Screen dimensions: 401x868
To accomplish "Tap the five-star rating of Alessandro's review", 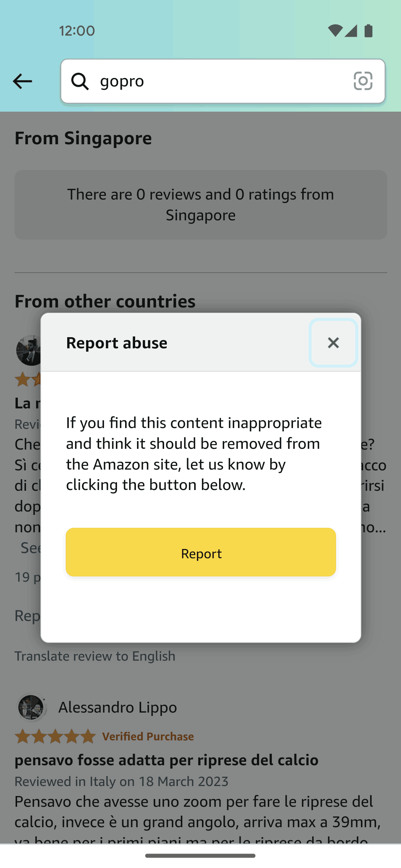I will [55, 736].
